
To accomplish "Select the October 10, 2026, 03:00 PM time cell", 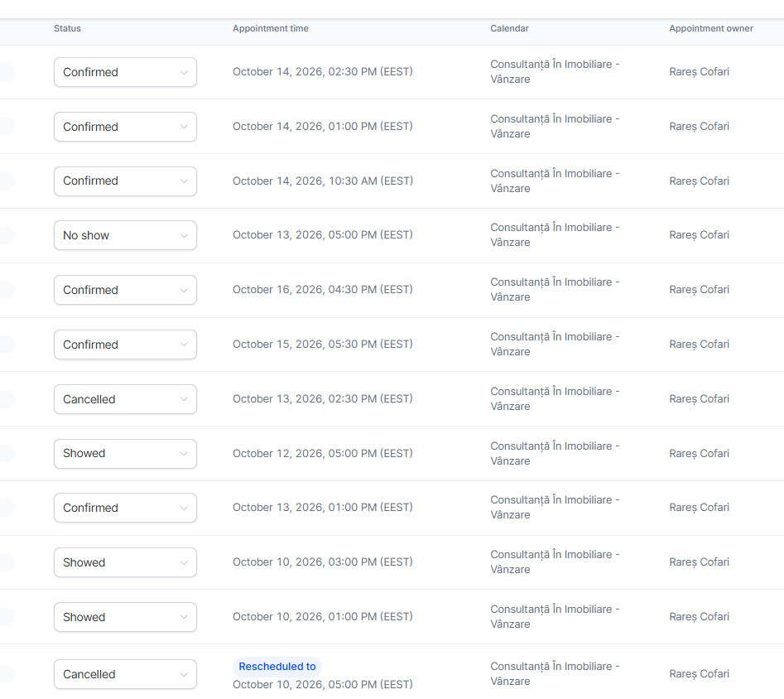I will point(323,562).
